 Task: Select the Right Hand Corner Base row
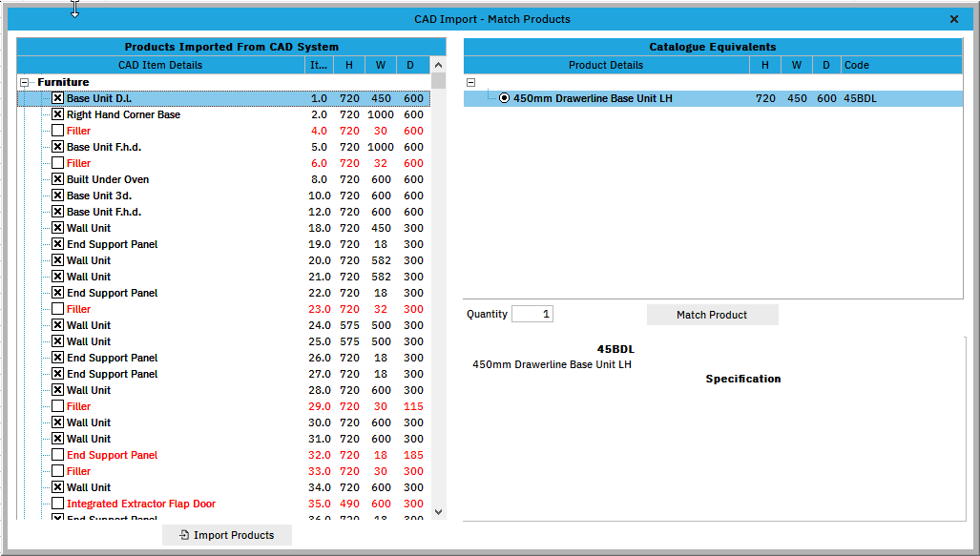click(223, 114)
